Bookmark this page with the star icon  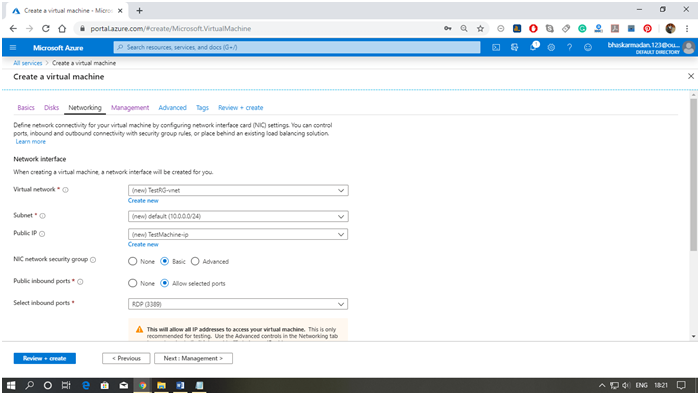480,29
